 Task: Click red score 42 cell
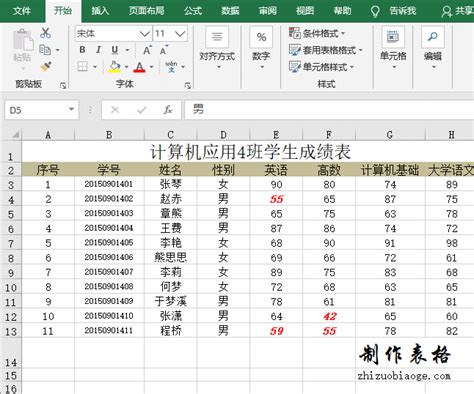329,316
